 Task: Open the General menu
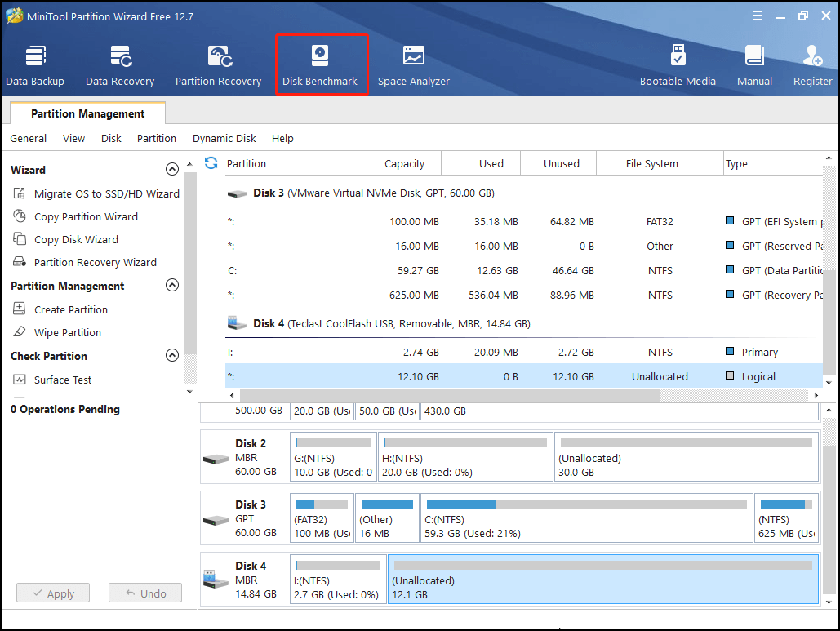point(29,138)
